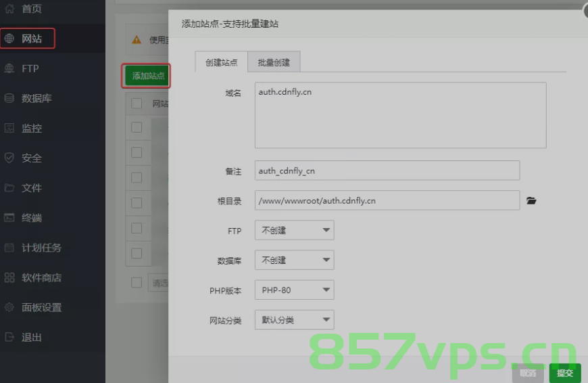Switch to the 批量创建 tab
The height and width of the screenshot is (383, 588).
pyautogui.click(x=274, y=62)
